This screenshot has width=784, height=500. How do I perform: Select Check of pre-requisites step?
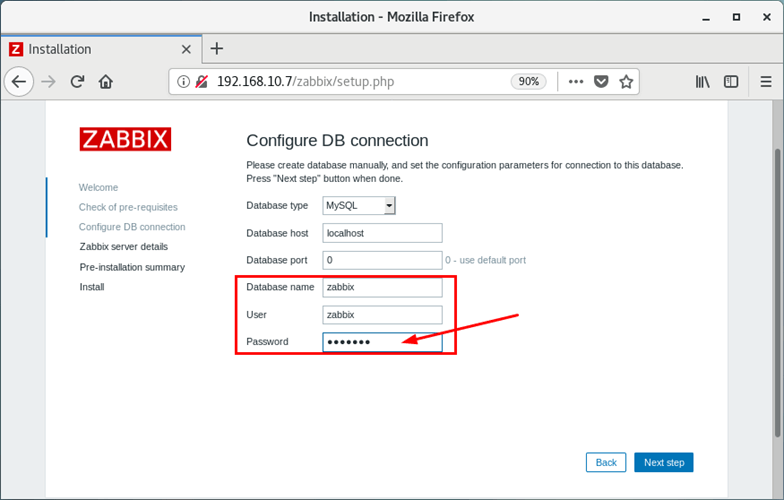point(128,207)
